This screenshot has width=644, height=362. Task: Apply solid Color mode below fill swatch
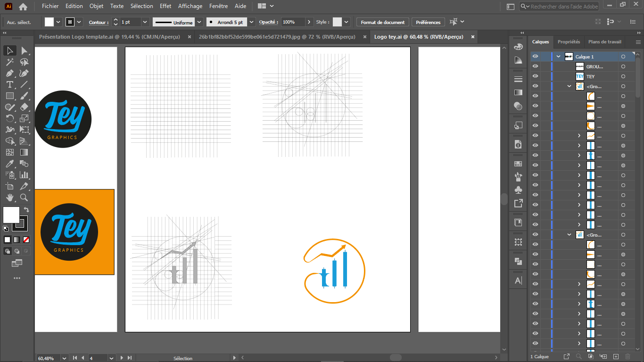[x=7, y=240]
